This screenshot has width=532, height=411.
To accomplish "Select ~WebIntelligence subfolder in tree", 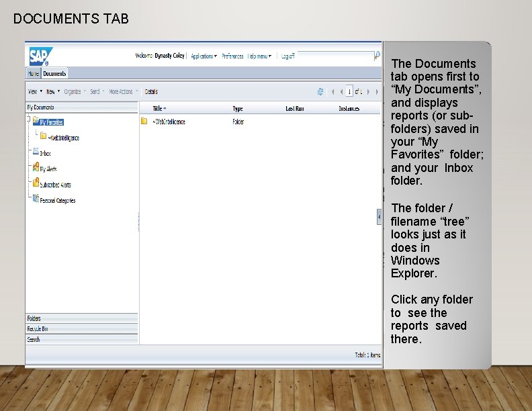I will point(63,138).
